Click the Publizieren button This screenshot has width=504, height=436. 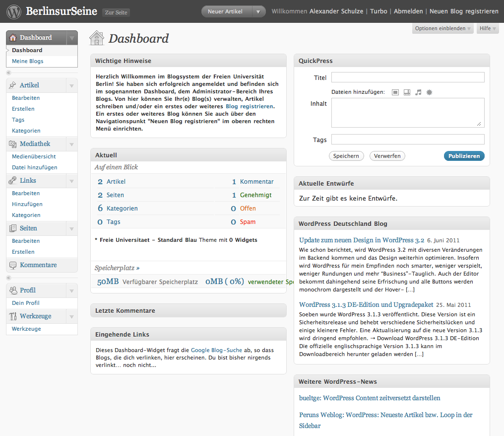click(464, 156)
